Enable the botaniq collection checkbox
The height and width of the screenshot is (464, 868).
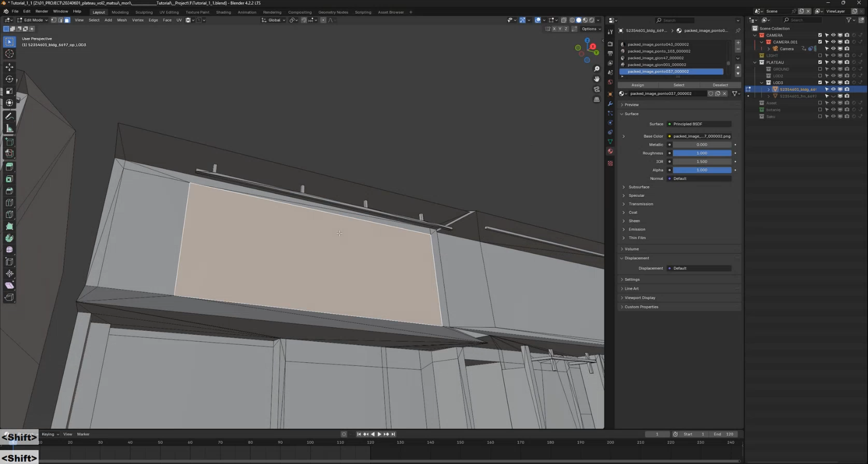coord(820,110)
